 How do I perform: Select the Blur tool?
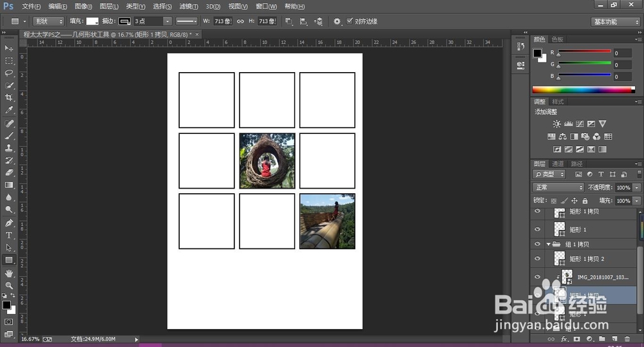[x=8, y=198]
